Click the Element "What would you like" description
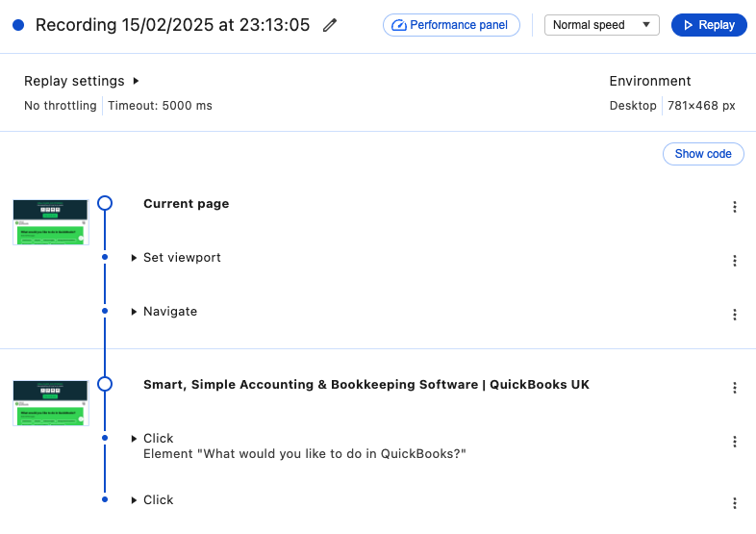Screen dimensions: 756x534 pyautogui.click(x=305, y=454)
